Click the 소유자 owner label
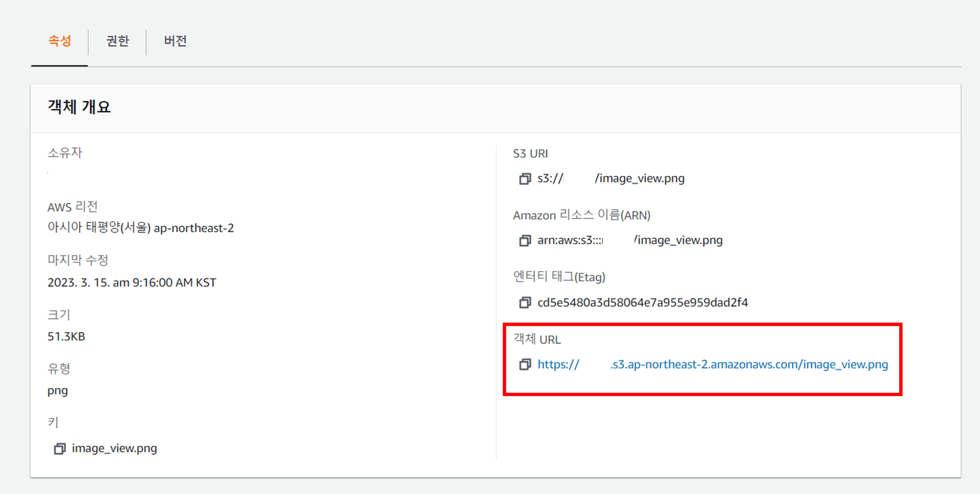The height and width of the screenshot is (494, 980). 65,152
